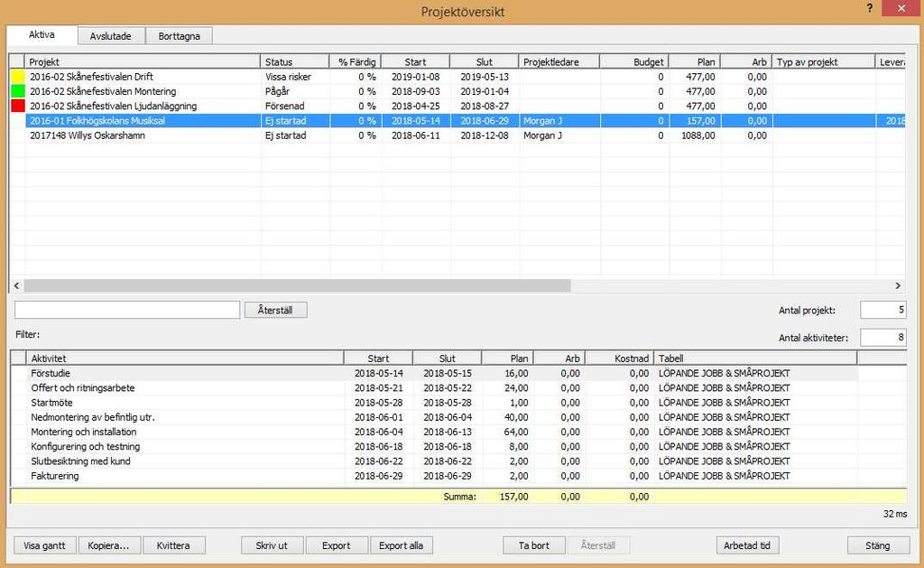Click the Export button

pyautogui.click(x=337, y=545)
